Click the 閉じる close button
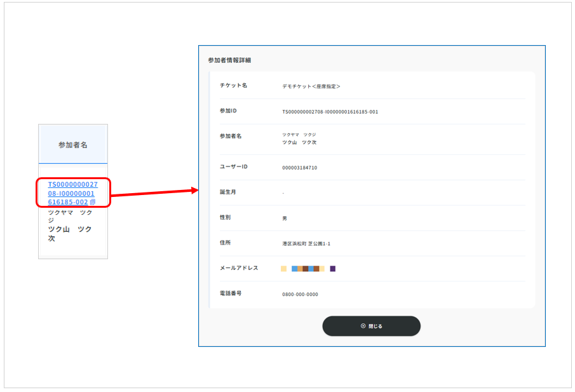Image resolution: width=575 pixels, height=392 pixels. pyautogui.click(x=371, y=326)
